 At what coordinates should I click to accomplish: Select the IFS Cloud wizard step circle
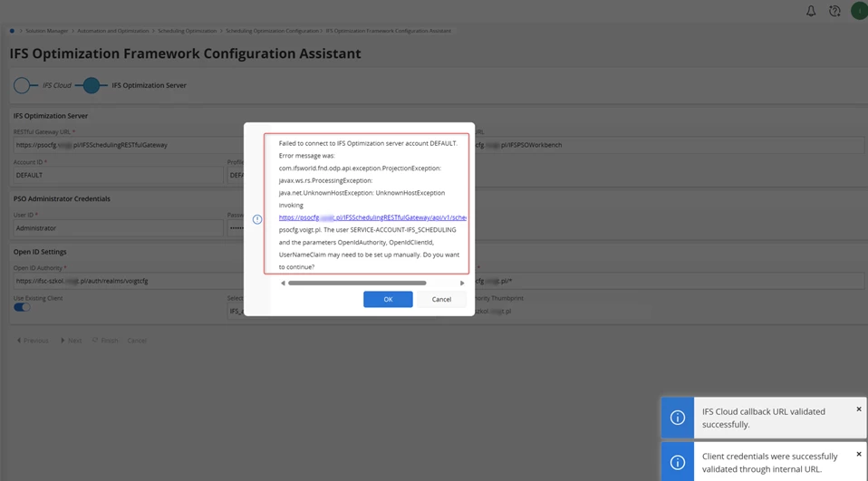pos(22,85)
